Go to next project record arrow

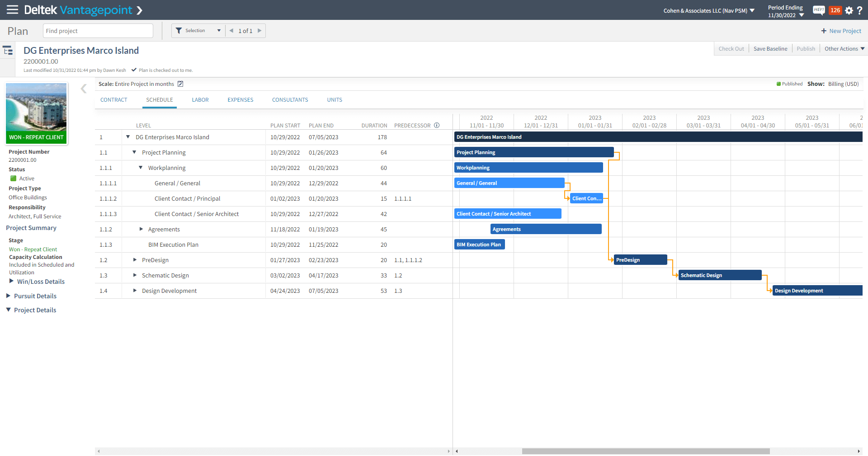tap(259, 31)
